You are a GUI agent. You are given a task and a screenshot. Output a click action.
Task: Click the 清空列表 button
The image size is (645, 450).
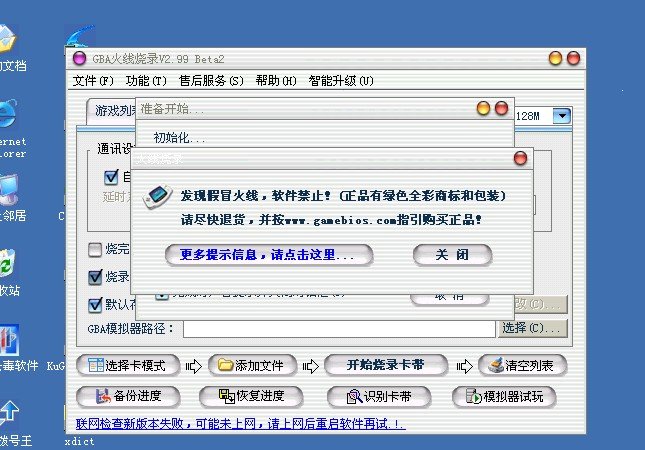(x=522, y=365)
